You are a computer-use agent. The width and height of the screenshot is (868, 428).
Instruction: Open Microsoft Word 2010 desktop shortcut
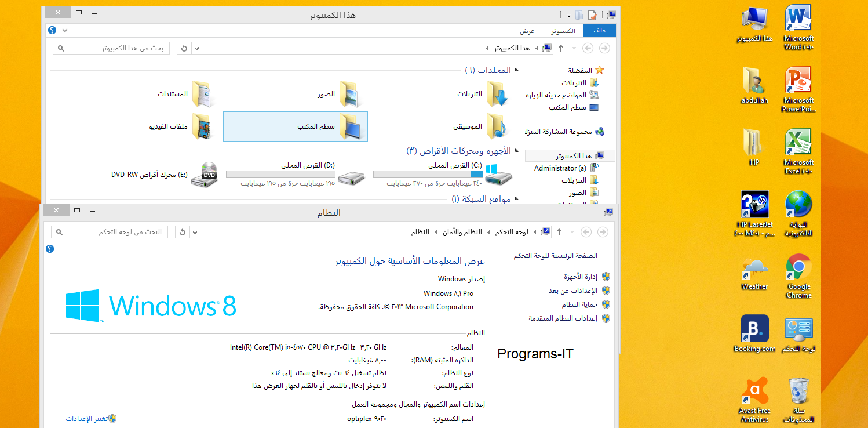pyautogui.click(x=798, y=28)
